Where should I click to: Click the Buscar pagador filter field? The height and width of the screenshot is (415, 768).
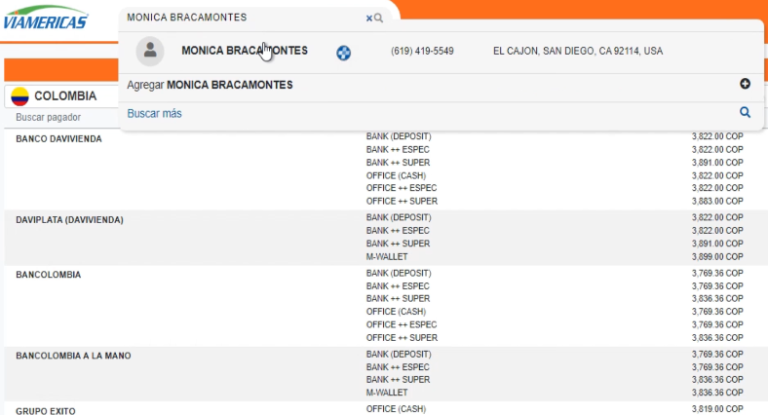(60, 117)
